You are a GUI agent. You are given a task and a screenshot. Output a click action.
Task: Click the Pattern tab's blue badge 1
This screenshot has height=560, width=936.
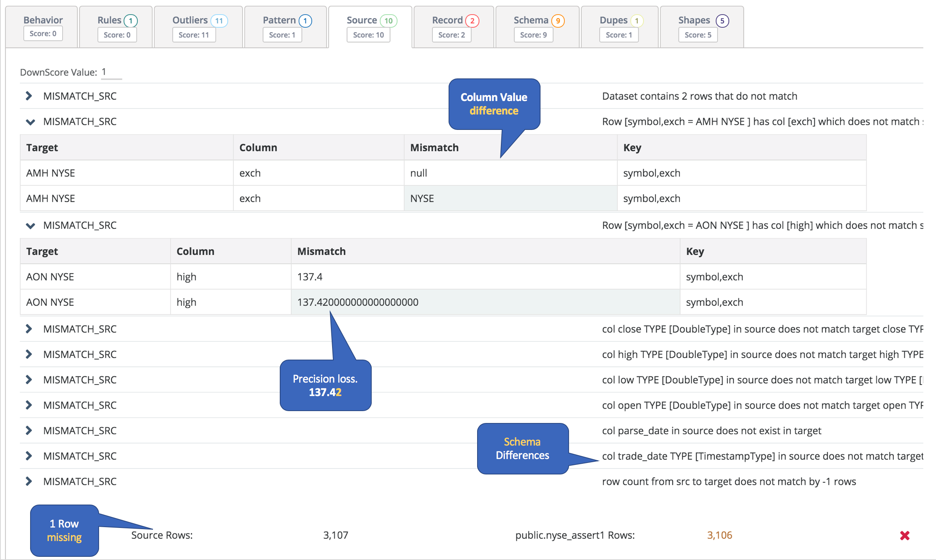point(305,21)
